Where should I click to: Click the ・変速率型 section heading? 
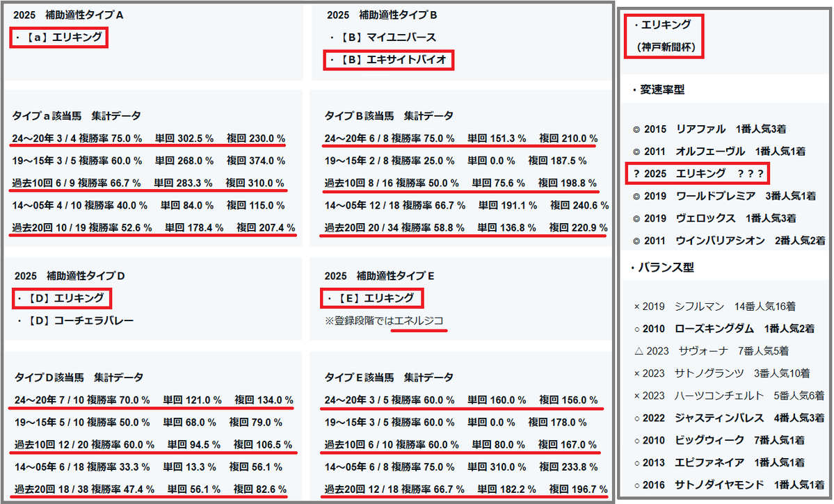659,90
